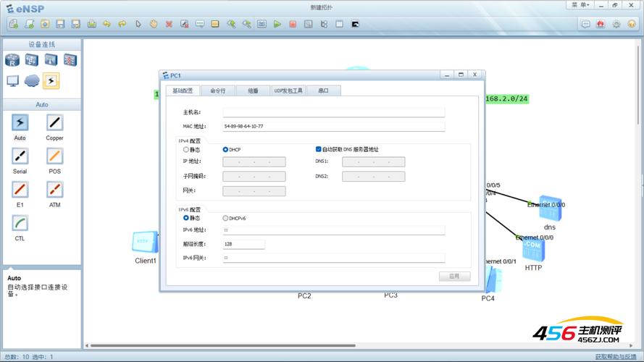This screenshot has width=644, height=362.
Task: Switch to the 命令行 tab
Action: coord(218,90)
